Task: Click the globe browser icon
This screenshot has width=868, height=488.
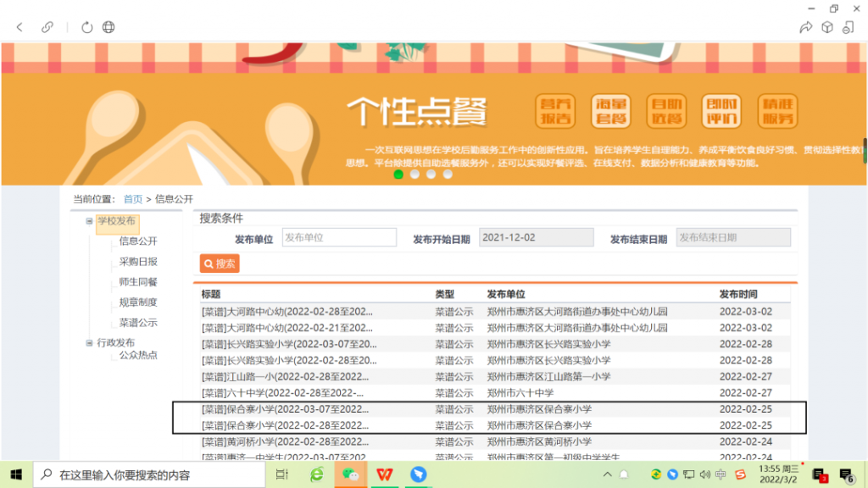Action: click(x=108, y=27)
